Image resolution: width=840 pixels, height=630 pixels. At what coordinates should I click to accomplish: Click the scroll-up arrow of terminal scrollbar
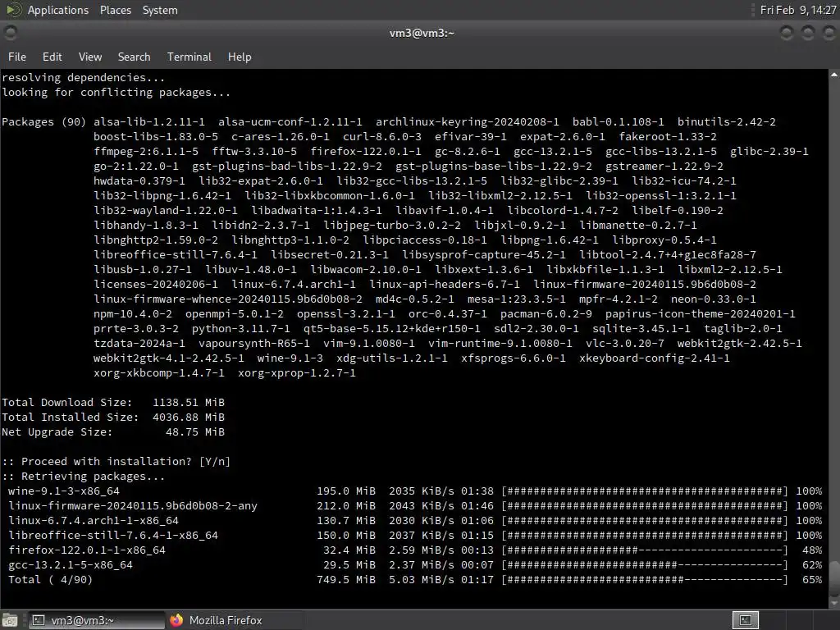[x=834, y=75]
